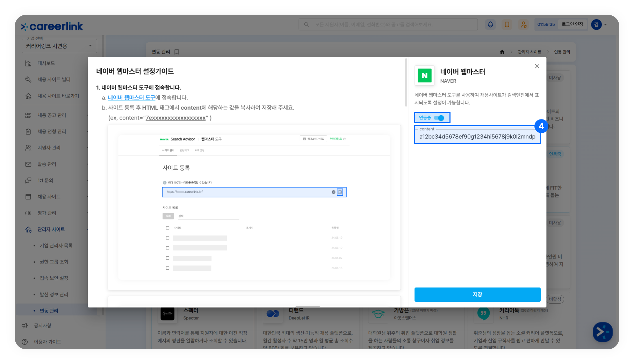Screen dimensions: 634x364
Task: Click the 가방끈 아웃스탠더스 logo
Action: coord(379,313)
